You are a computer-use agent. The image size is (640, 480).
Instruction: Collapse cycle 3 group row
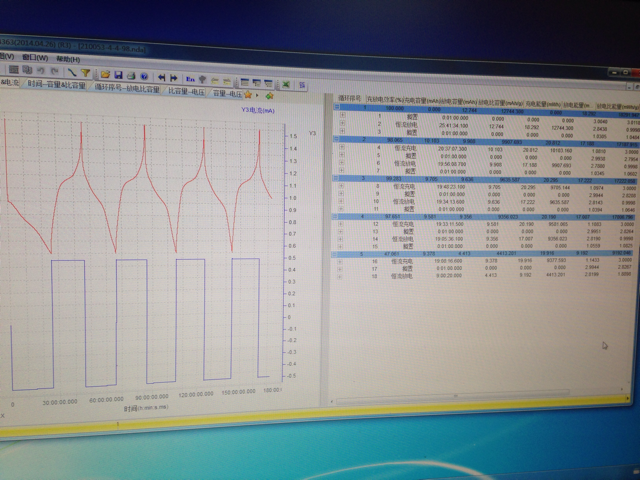(x=336, y=178)
